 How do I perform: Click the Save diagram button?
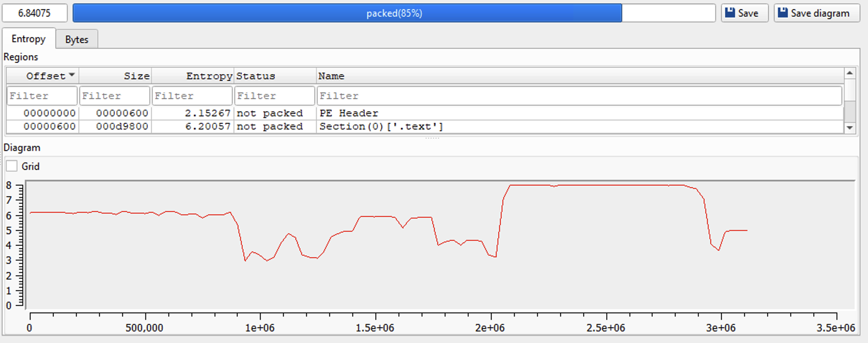point(816,13)
